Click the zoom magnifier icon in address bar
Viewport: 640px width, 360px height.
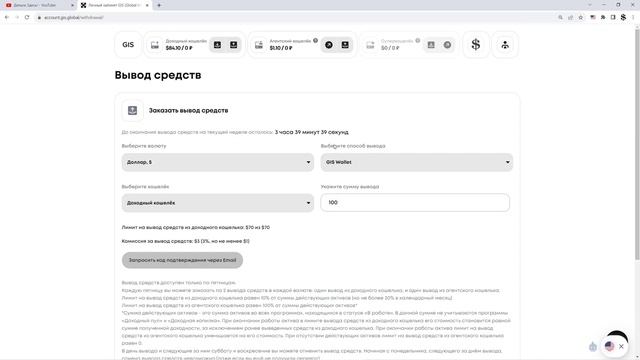click(x=560, y=17)
